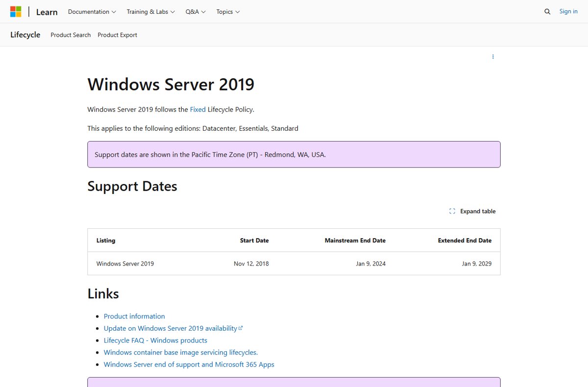The image size is (588, 387).
Task: Click the Start Date column header
Action: tap(254, 241)
